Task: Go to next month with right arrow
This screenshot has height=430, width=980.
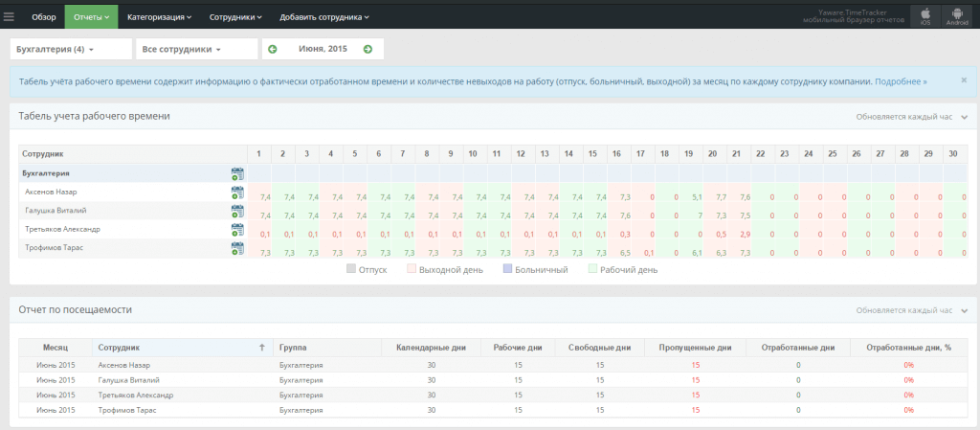Action: (368, 49)
